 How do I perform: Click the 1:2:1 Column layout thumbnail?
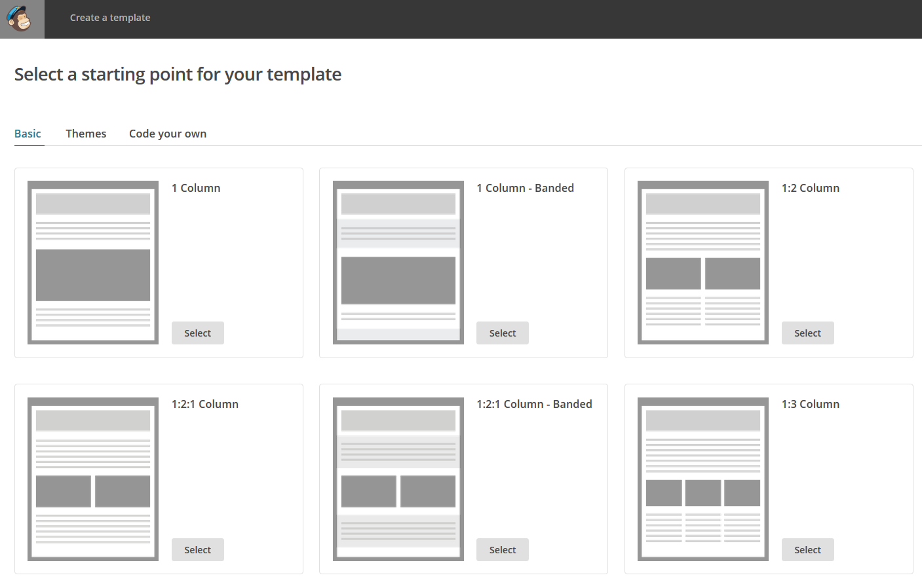(93, 479)
